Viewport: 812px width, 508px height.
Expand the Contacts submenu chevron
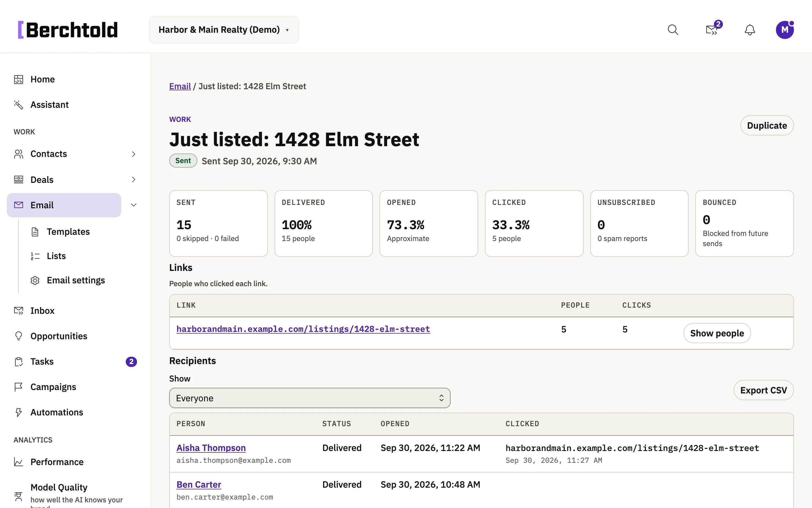(x=134, y=154)
